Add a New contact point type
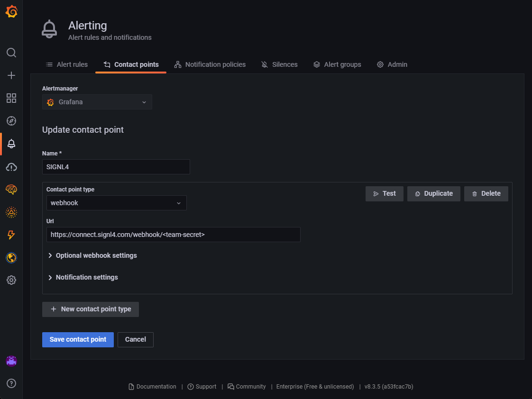This screenshot has height=399, width=532. coord(91,309)
